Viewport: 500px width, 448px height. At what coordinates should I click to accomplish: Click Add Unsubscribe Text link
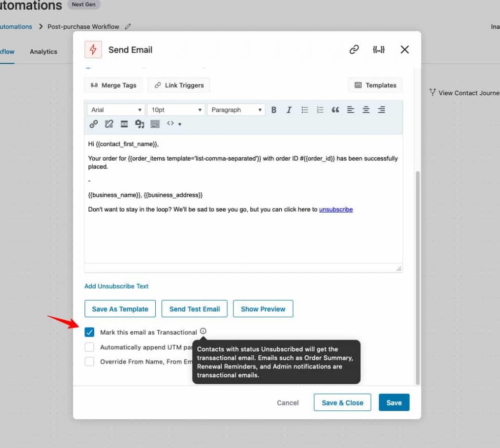coord(116,286)
